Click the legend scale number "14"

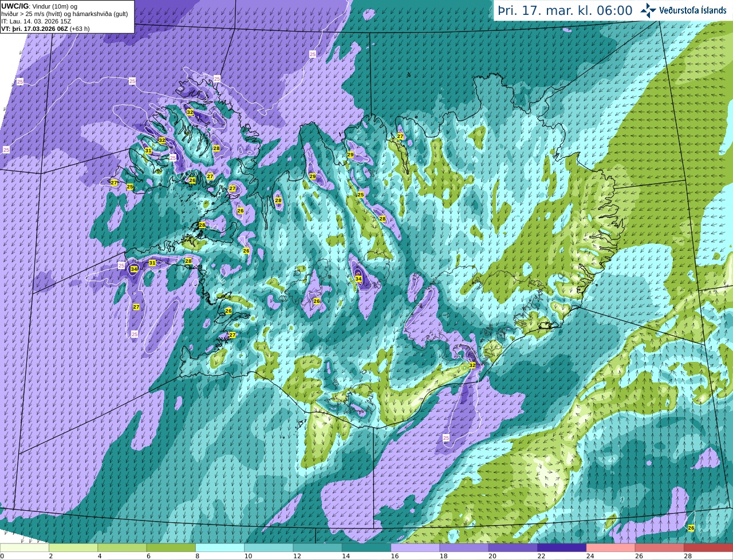click(x=345, y=556)
